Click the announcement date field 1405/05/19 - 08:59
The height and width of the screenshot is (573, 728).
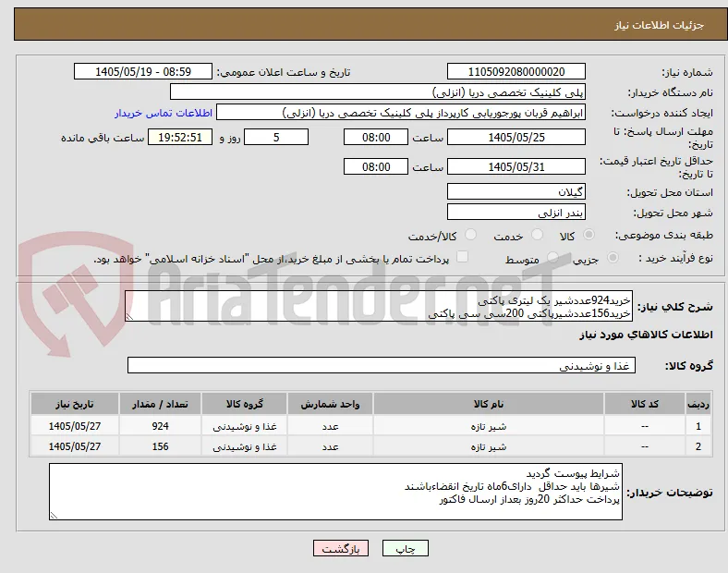point(143,71)
